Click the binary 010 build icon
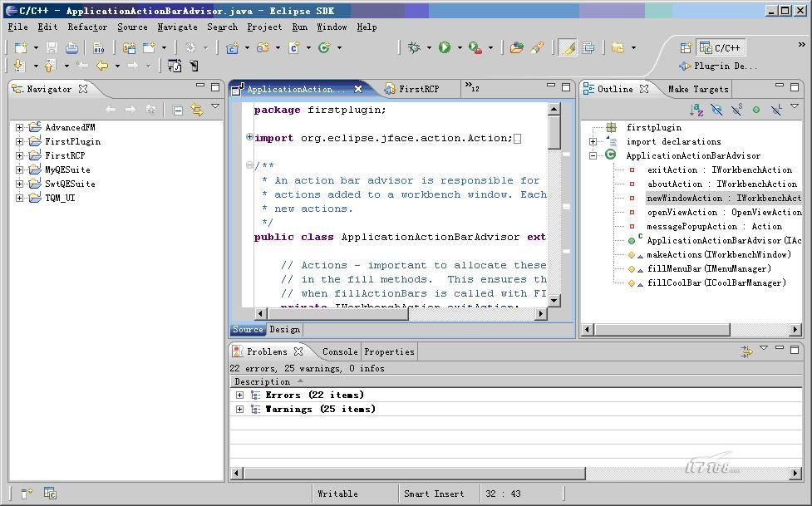Viewport: 812px width, 506px height. click(98, 48)
